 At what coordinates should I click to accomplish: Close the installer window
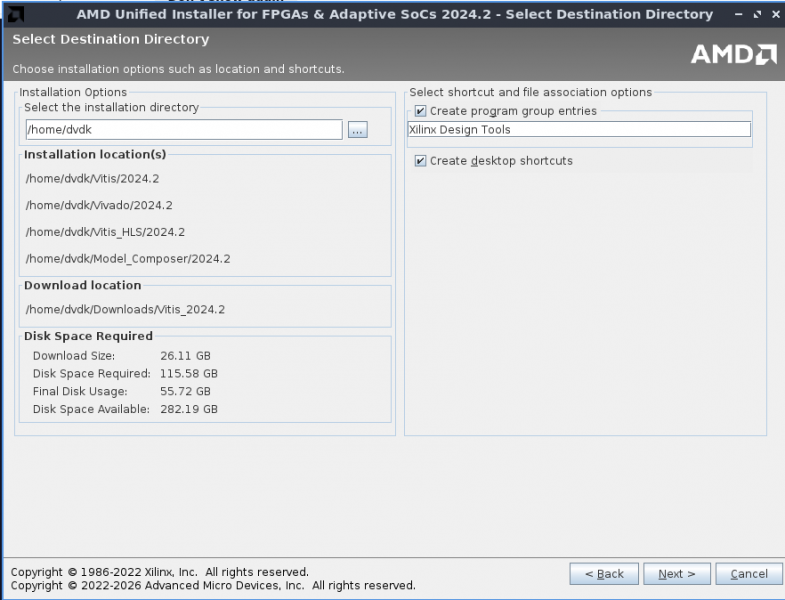(x=775, y=14)
